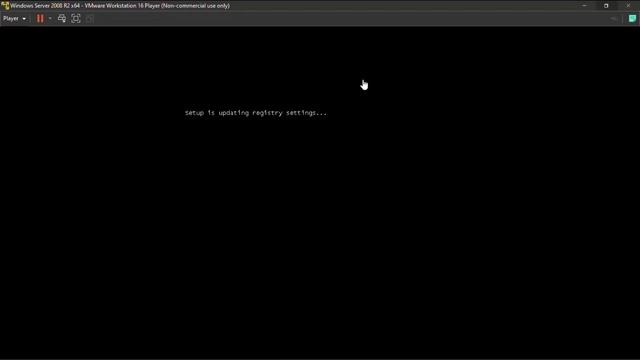Click the dimmed back arrow near toolbar end
This screenshot has height=360, width=640.
[613, 19]
